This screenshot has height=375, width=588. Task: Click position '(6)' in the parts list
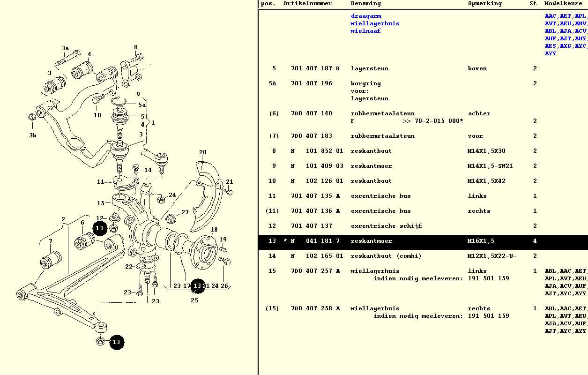pos(274,113)
